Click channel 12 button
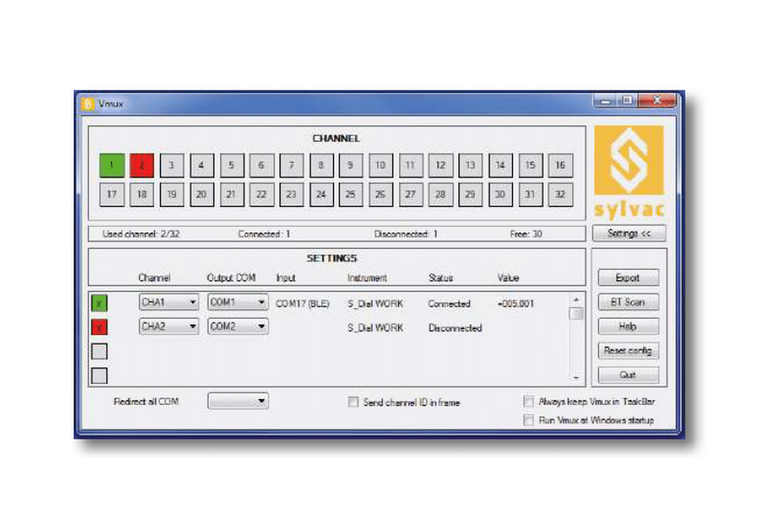760x532 pixels. pos(441,165)
